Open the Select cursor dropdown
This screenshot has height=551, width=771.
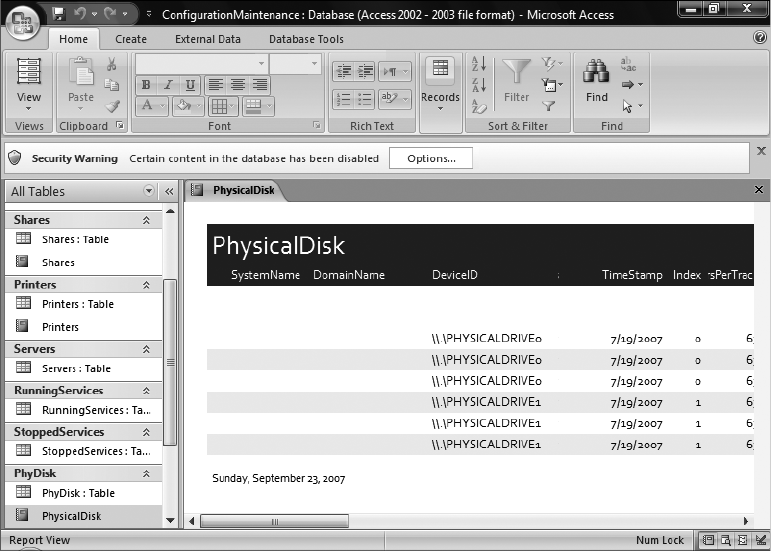coord(632,106)
